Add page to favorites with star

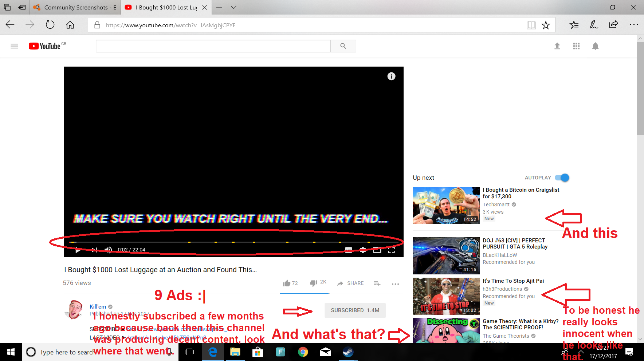546,25
